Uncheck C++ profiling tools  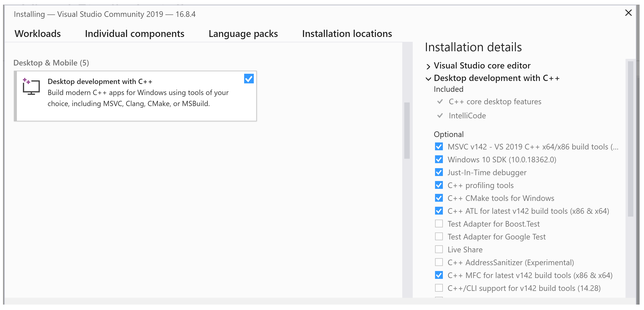coord(439,185)
